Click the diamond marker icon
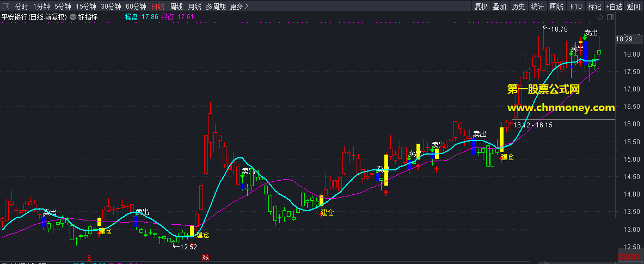The image size is (644, 264). click(600, 17)
